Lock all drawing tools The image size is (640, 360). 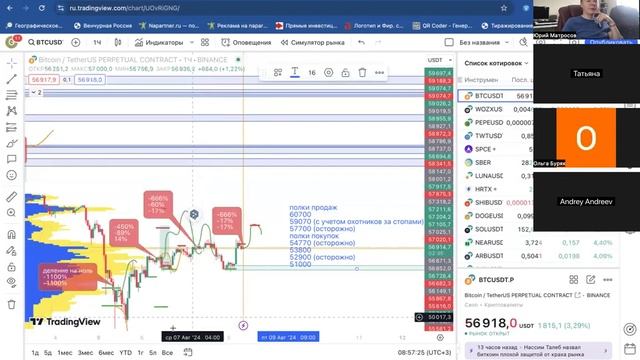point(11,267)
